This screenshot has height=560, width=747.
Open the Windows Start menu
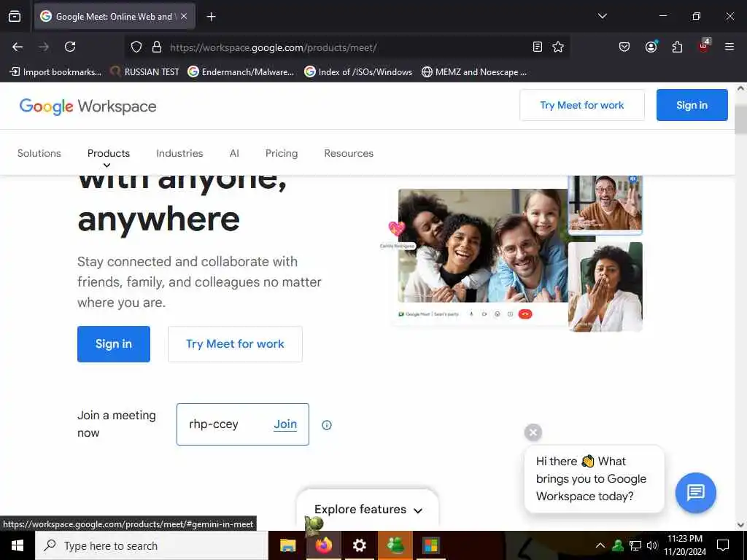click(18, 545)
